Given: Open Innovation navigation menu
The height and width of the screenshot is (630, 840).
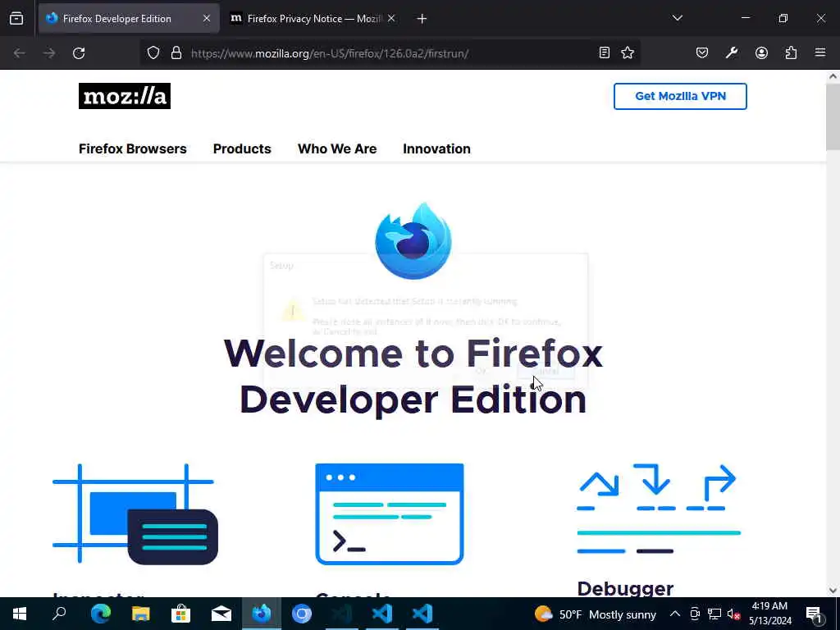Looking at the screenshot, I should 436,148.
